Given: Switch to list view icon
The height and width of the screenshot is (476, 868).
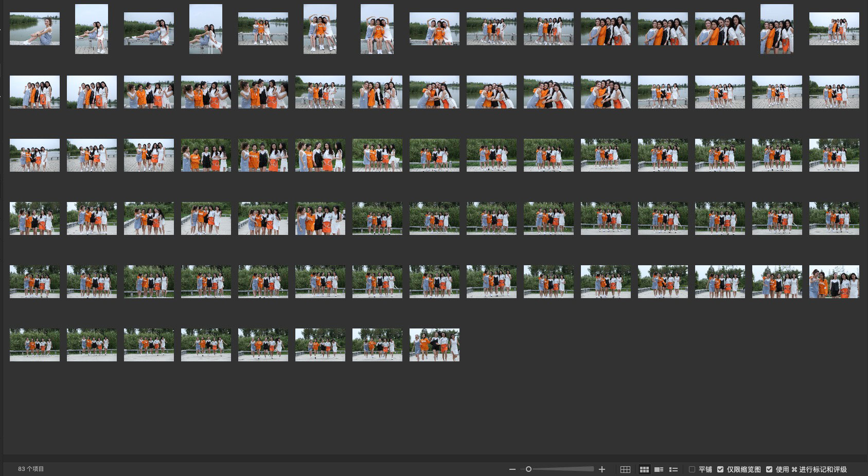Looking at the screenshot, I should point(673,469).
